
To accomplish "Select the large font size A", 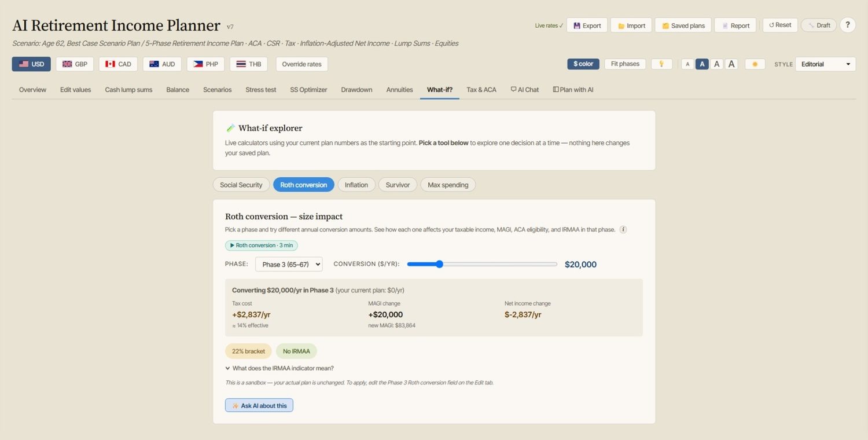I will (x=717, y=64).
